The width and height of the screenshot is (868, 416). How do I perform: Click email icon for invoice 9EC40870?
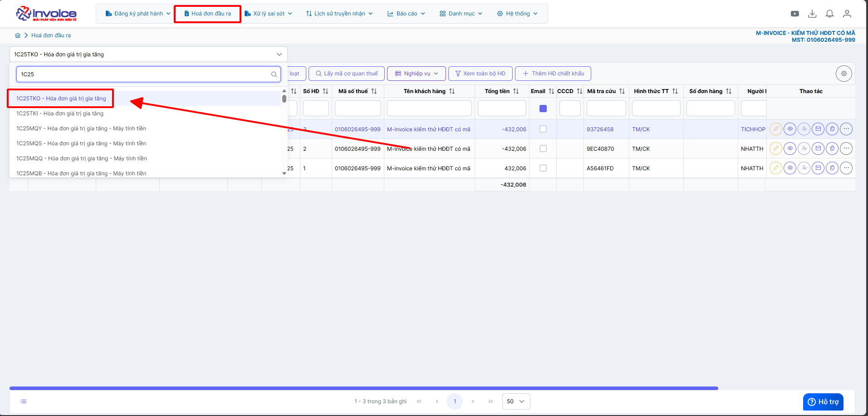818,149
